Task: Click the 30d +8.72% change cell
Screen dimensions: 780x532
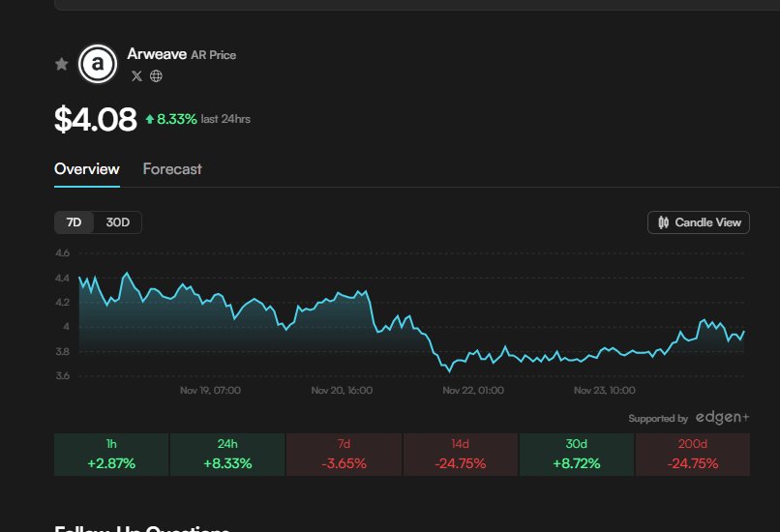Action: coord(576,455)
